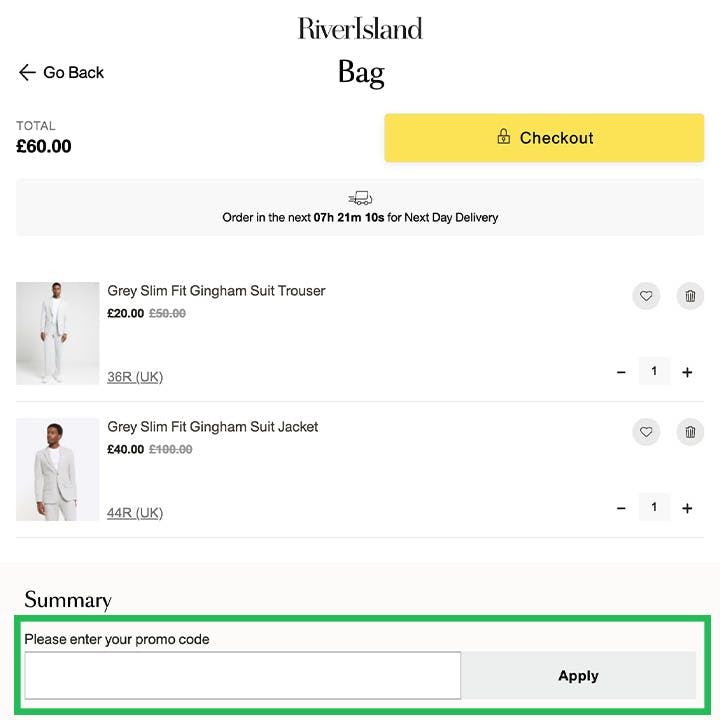Increase quantity of Suit Jacket
720x720 pixels.
[687, 508]
